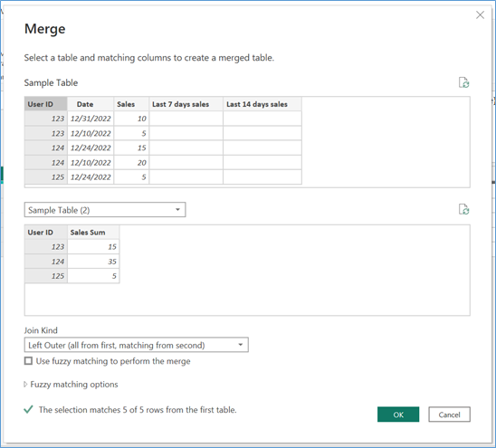Click the green match status checkmark
Screen dimensions: 496x448
tap(28, 409)
